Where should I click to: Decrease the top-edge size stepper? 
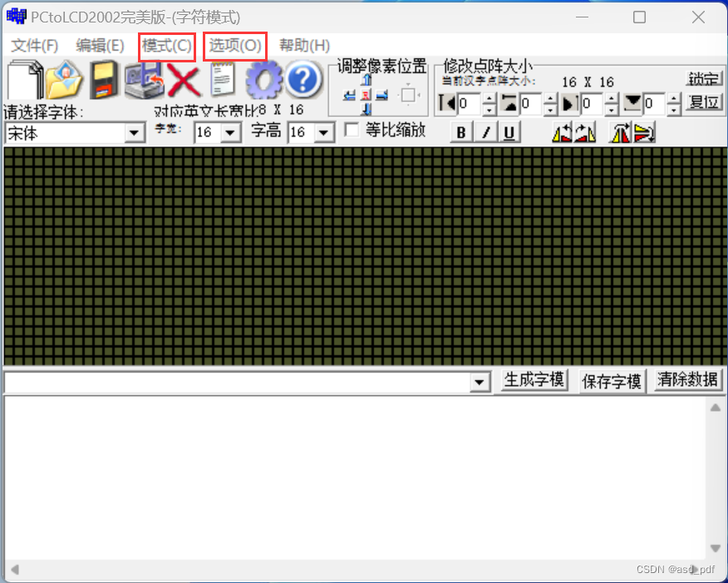(550, 109)
